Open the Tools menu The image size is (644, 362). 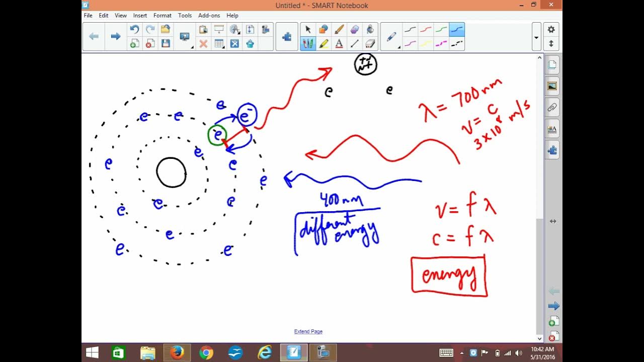tap(185, 16)
